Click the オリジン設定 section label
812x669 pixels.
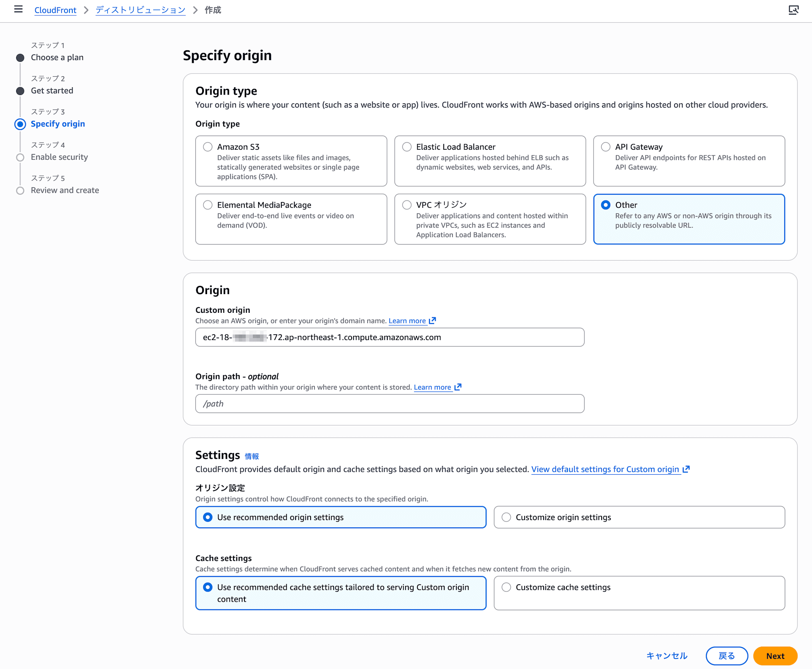point(220,488)
